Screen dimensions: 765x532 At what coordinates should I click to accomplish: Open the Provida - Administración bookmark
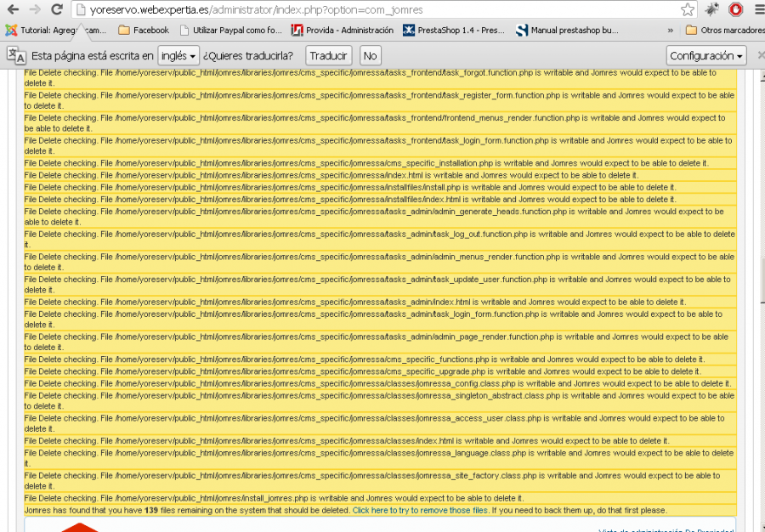point(343,31)
